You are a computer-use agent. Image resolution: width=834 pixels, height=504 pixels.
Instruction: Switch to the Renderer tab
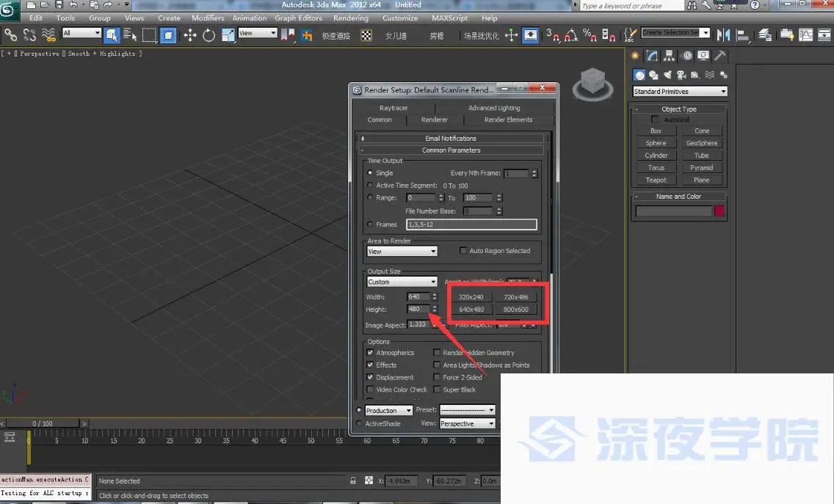coord(435,120)
